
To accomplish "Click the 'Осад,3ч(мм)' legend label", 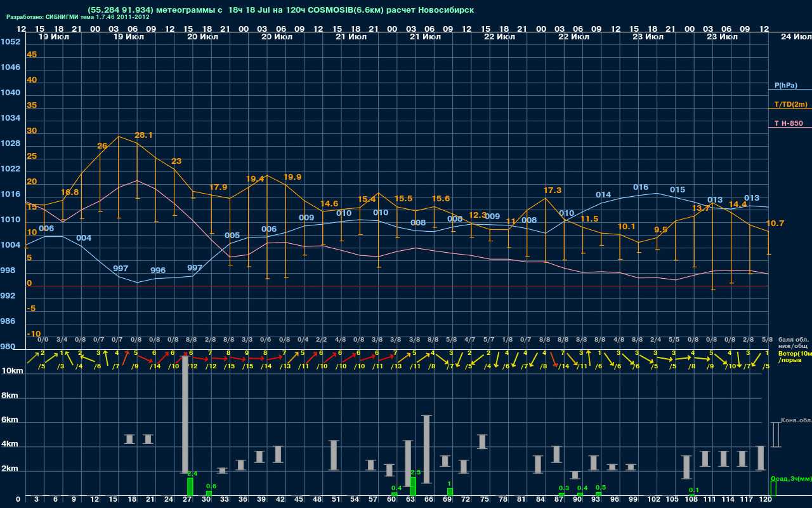I will 790,478.
